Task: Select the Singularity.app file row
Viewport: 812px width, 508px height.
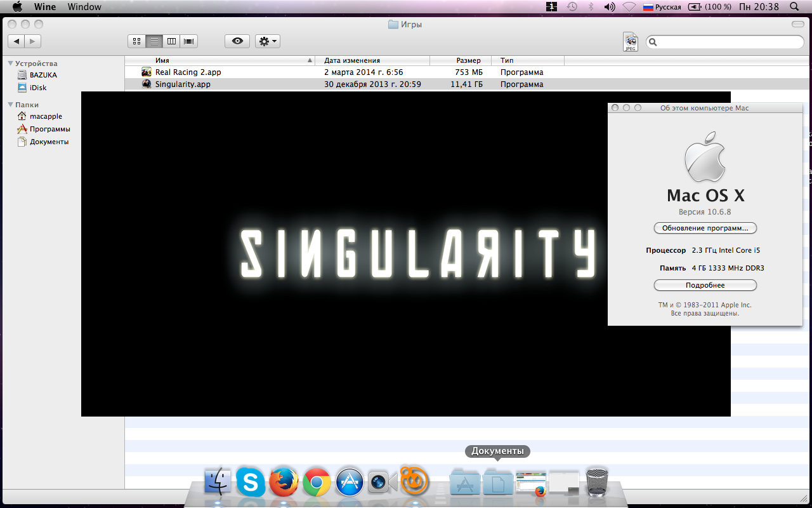Action: [x=467, y=84]
